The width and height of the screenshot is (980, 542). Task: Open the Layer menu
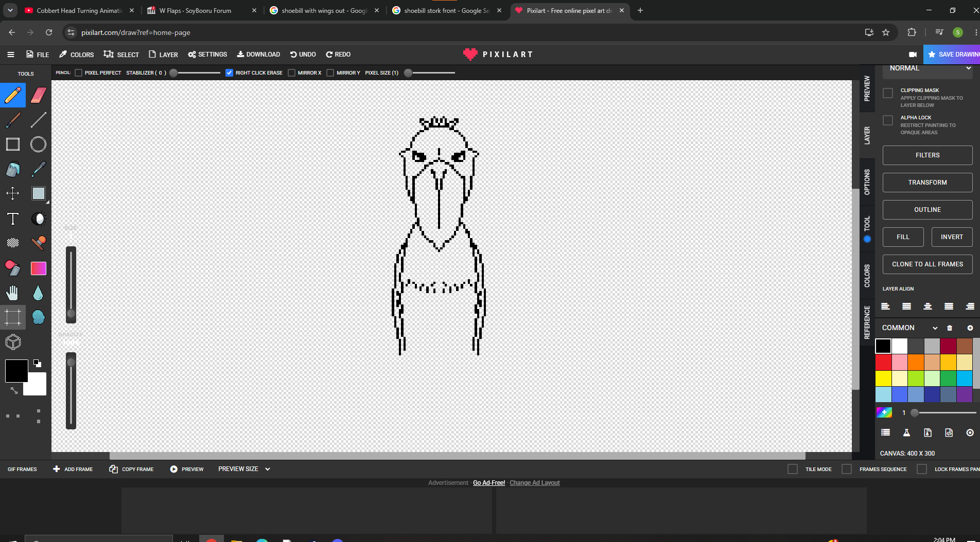coord(163,55)
